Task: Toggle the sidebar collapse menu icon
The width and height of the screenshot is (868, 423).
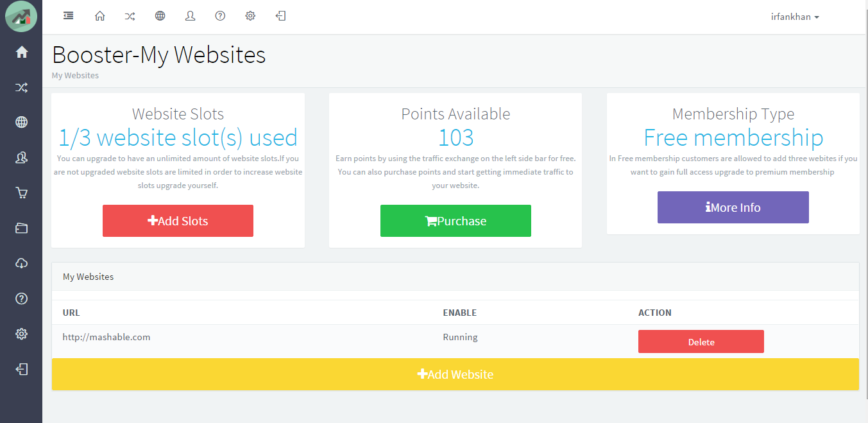Action: point(68,16)
